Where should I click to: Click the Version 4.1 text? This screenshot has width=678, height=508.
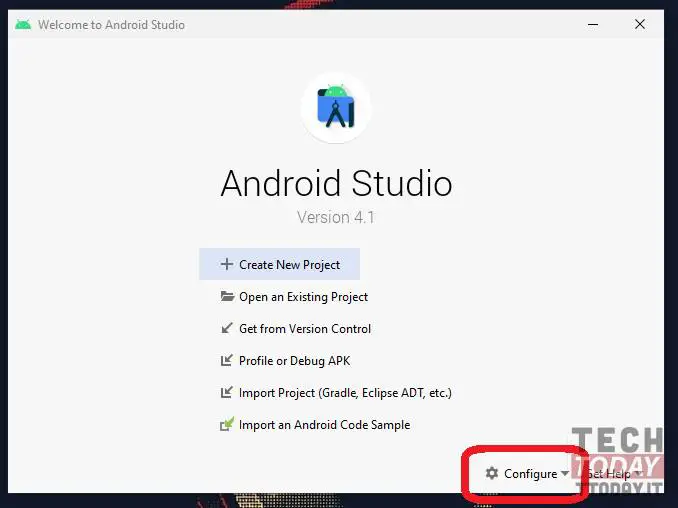tap(336, 217)
